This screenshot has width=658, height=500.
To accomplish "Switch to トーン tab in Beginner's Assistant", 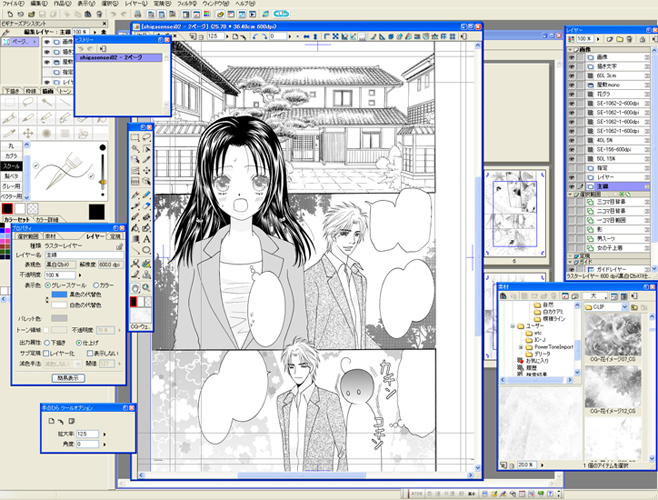I will coord(65,91).
